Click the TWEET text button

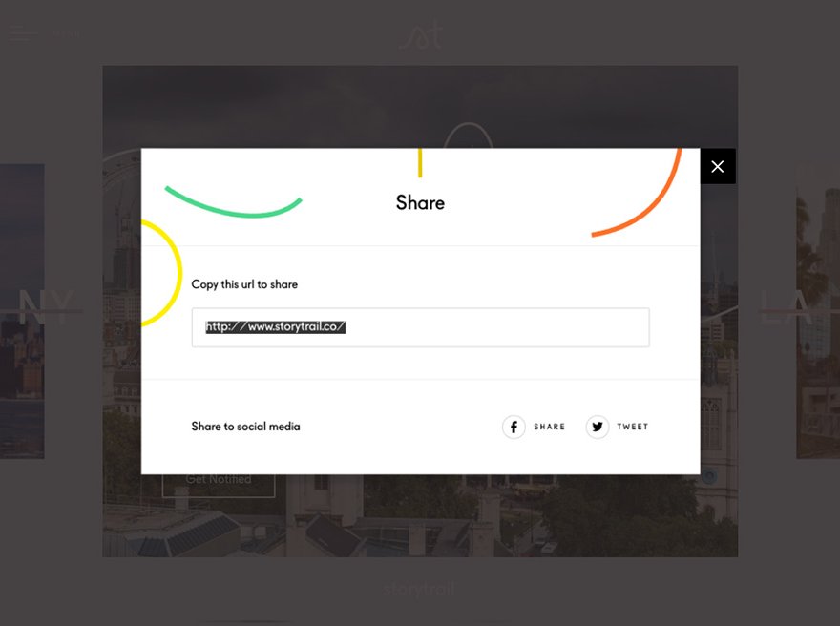point(632,427)
